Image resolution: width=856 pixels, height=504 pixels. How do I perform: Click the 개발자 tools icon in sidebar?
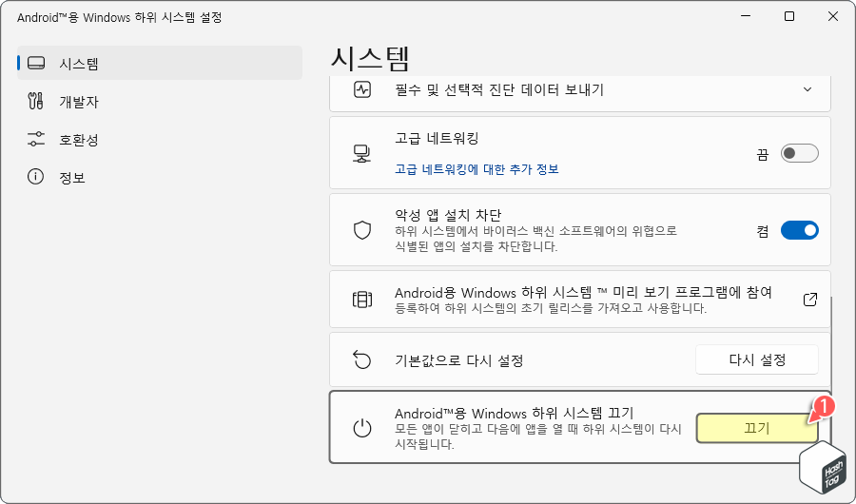point(35,101)
